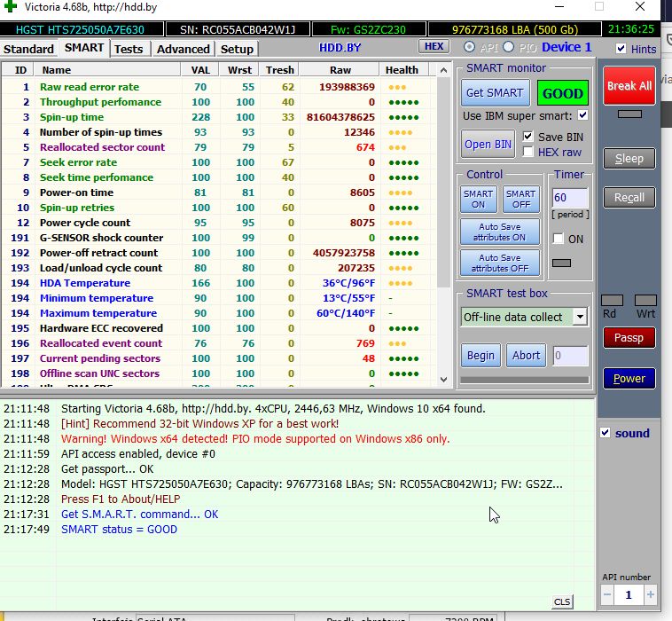This screenshot has height=621, width=672.
Task: Click the Get SMART button
Action: point(495,92)
